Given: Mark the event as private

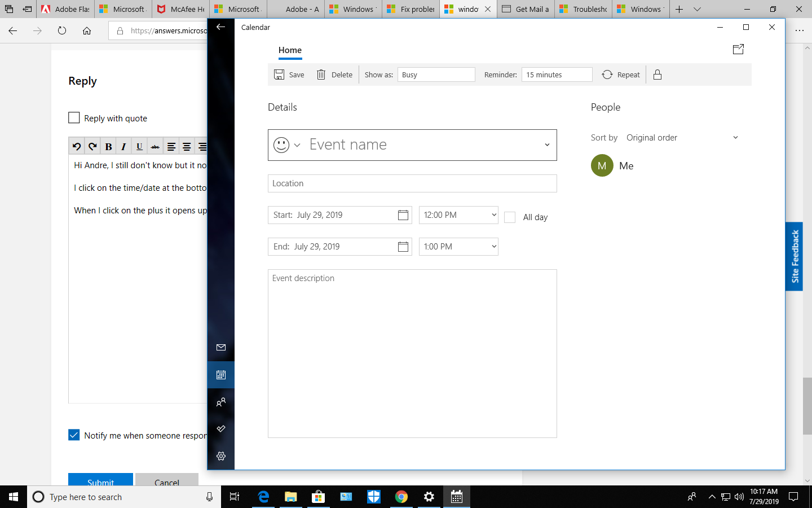Looking at the screenshot, I should (x=657, y=74).
